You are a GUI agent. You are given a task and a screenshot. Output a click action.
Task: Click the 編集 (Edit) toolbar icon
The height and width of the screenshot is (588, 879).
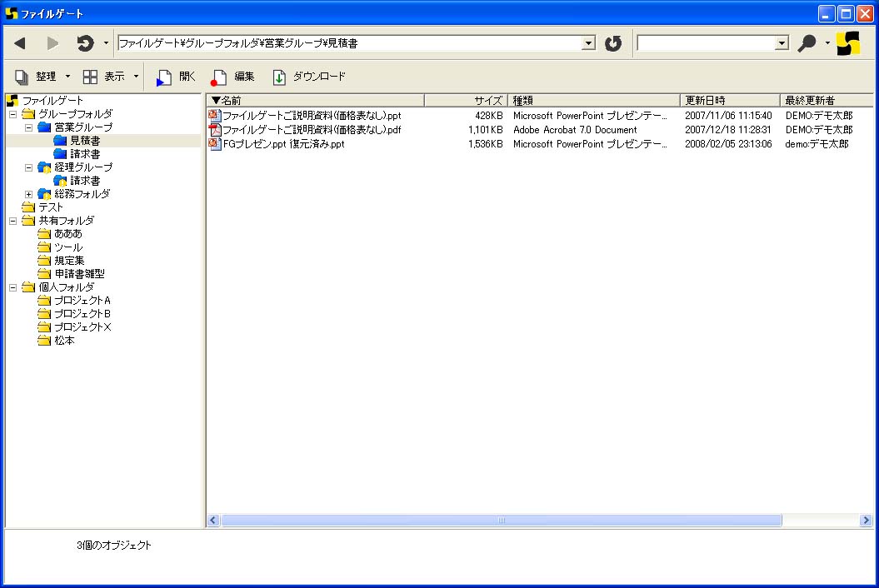[x=219, y=77]
